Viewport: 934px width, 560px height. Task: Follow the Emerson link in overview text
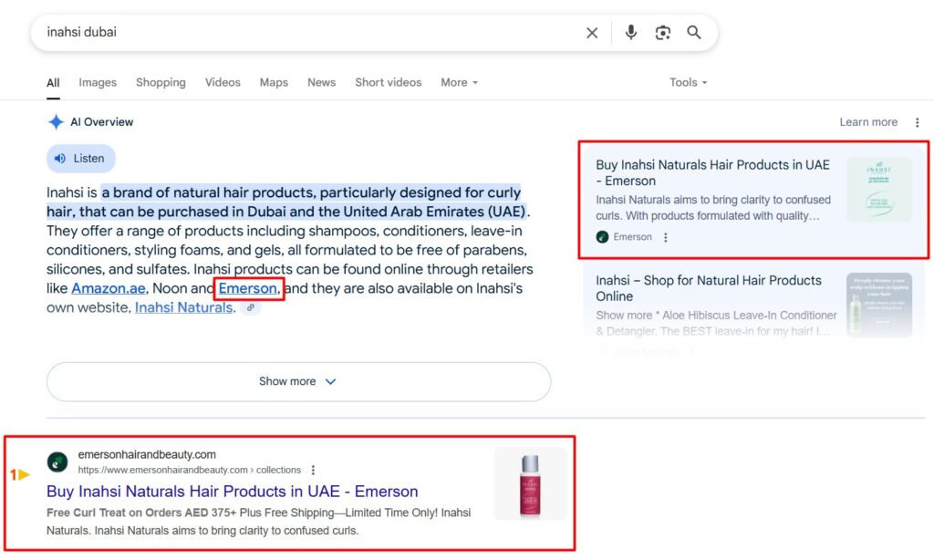pos(248,288)
